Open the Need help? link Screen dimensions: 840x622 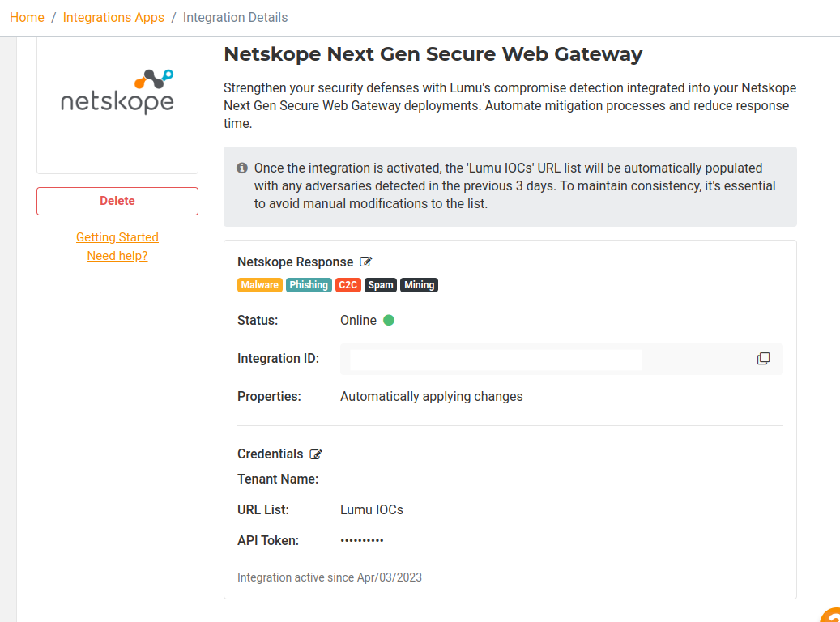(x=117, y=256)
